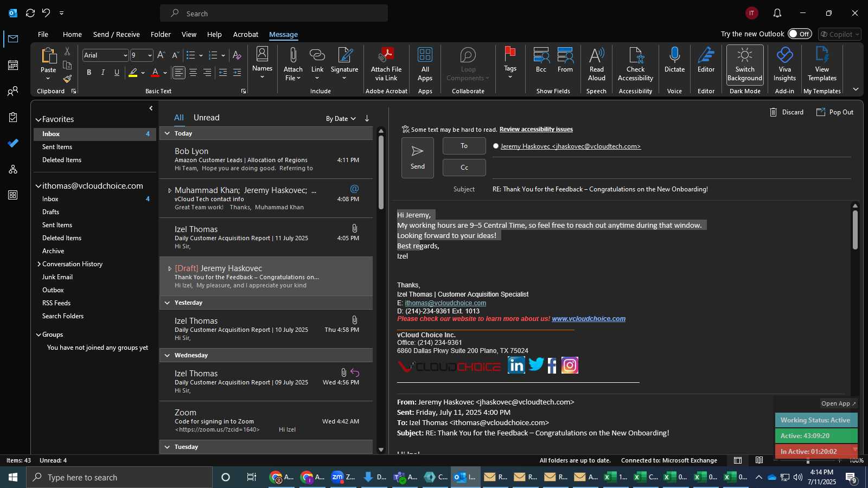Collapse the Today message group
The height and width of the screenshot is (488, 868).
[167, 133]
